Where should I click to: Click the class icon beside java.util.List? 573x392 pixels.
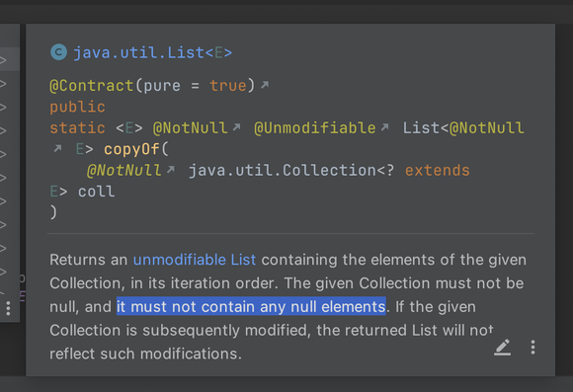58,52
